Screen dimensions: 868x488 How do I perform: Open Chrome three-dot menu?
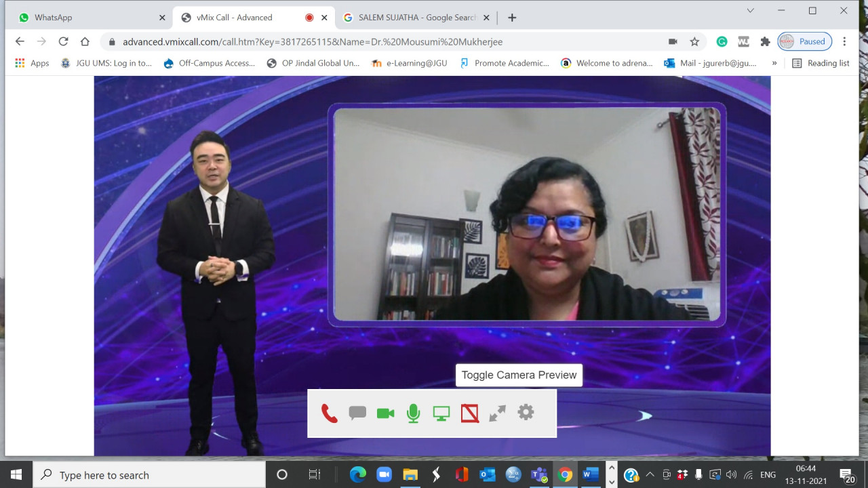pos(844,41)
